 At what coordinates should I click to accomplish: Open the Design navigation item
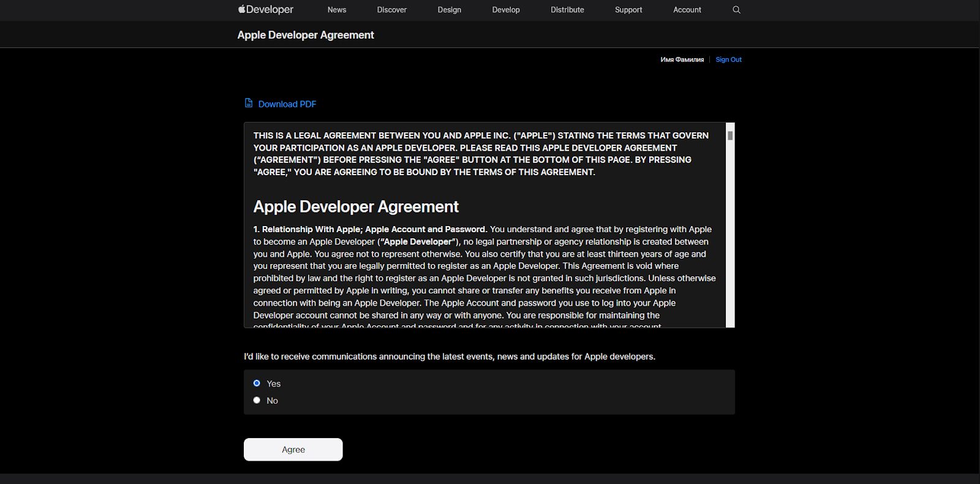(449, 10)
